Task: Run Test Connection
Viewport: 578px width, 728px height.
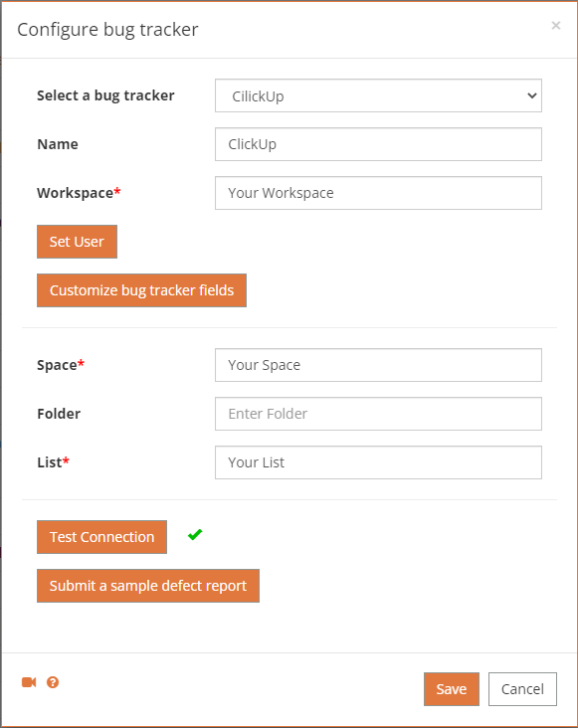Action: pos(102,537)
